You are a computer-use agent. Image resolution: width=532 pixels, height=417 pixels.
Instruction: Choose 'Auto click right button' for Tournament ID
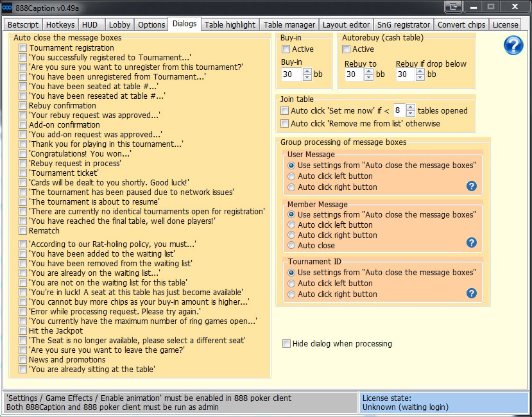coord(291,294)
